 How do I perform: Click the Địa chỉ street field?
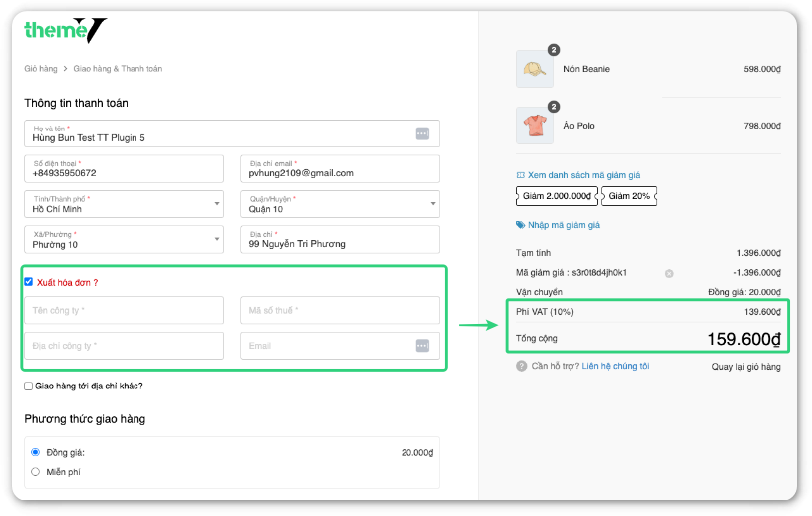[340, 239]
